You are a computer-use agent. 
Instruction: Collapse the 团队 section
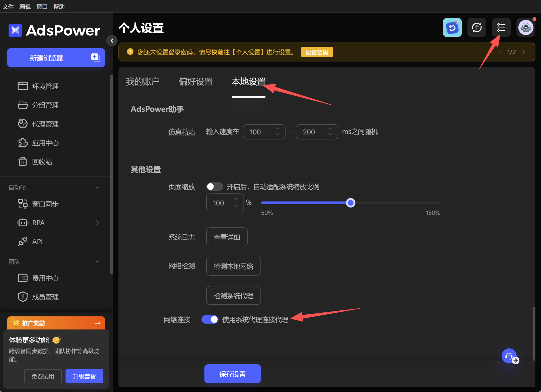(97, 262)
